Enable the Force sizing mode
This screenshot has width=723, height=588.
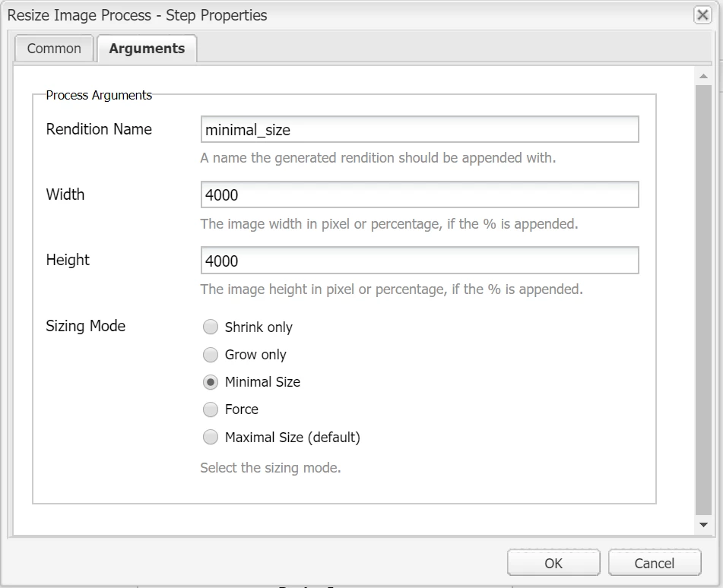point(211,409)
